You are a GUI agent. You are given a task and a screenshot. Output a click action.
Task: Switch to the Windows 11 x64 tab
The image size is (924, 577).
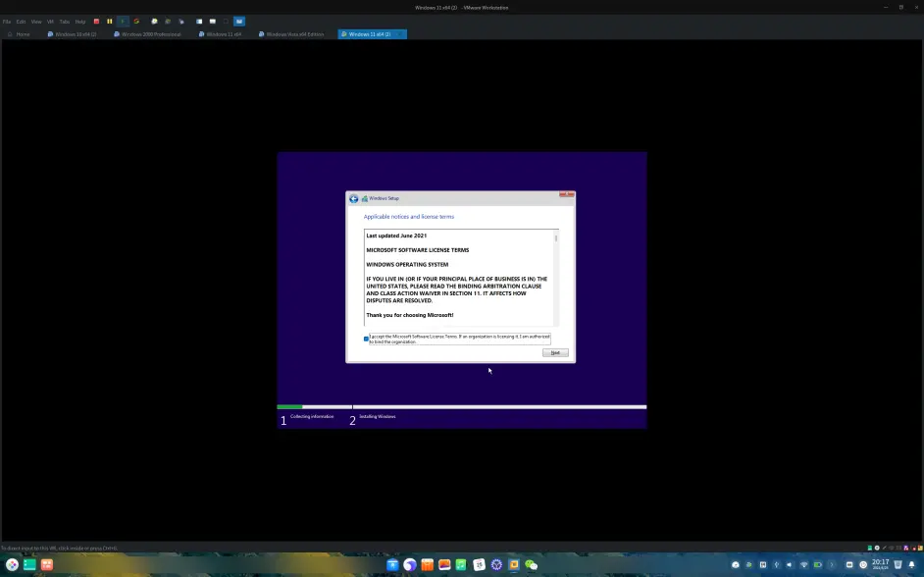(x=221, y=34)
